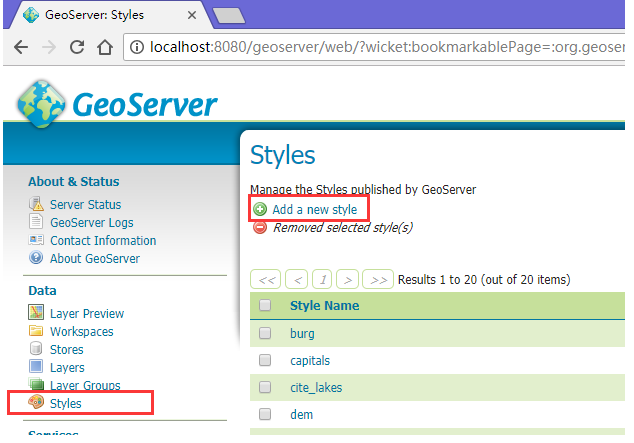Close the GeoServer: Styles tab

click(x=192, y=15)
